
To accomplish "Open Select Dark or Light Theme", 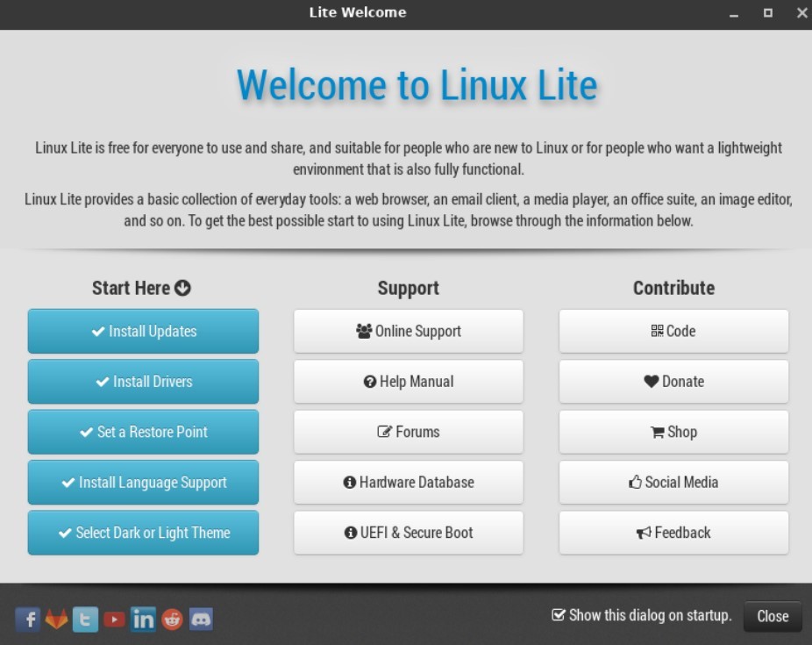I will click(144, 533).
